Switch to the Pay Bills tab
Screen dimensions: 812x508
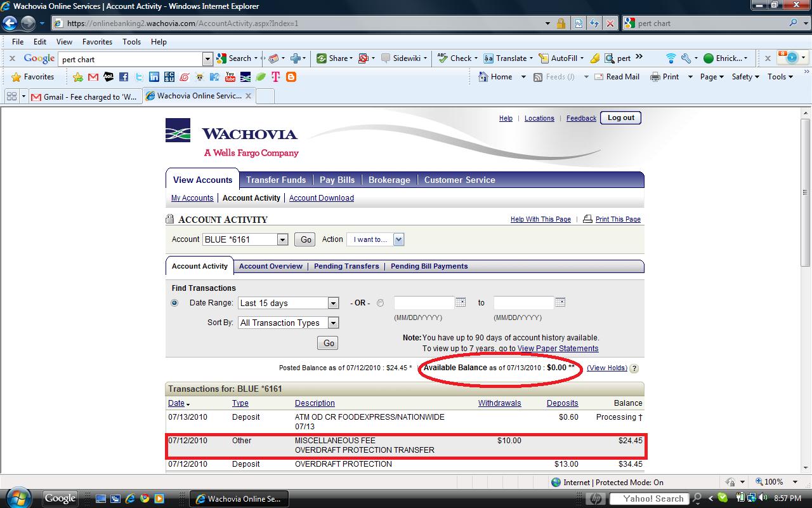(x=337, y=180)
